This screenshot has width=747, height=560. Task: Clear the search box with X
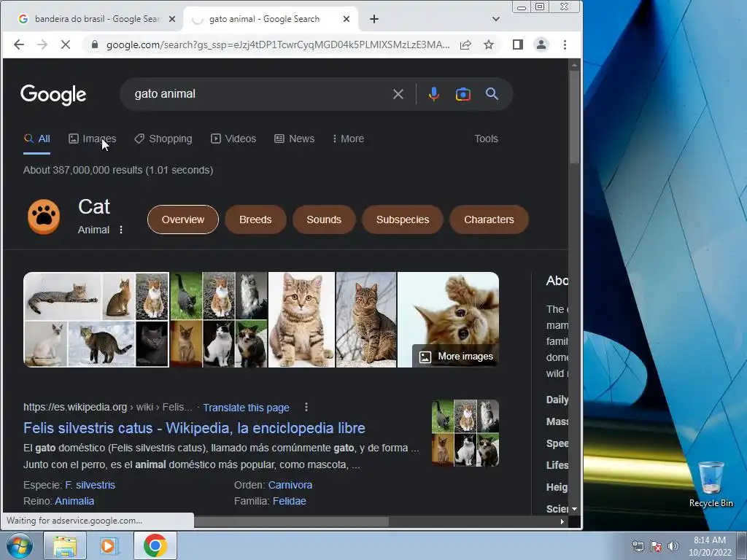[398, 94]
